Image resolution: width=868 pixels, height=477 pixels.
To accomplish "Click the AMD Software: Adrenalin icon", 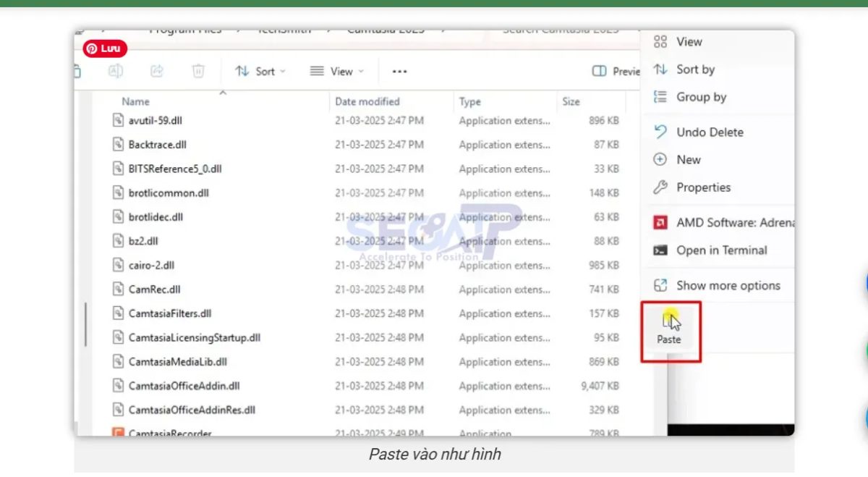I will (659, 223).
